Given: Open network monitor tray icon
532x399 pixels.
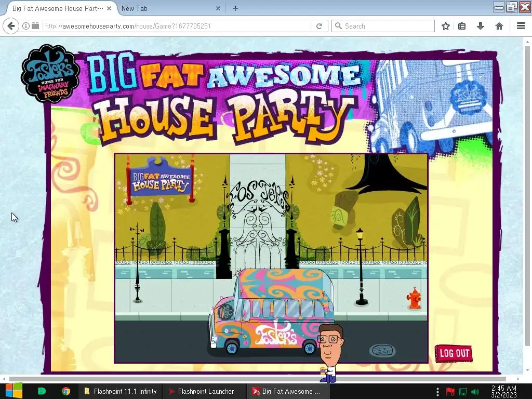Looking at the screenshot, I should 463,392.
